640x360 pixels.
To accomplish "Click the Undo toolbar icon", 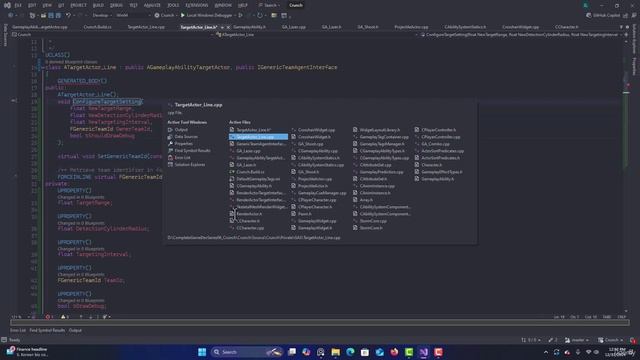I will pos(68,15).
